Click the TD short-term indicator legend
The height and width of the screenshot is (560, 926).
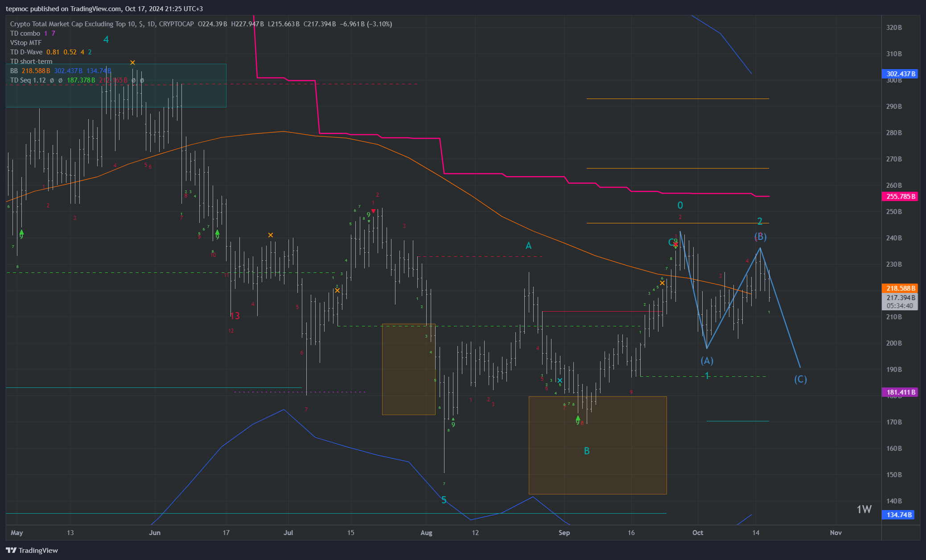point(31,62)
